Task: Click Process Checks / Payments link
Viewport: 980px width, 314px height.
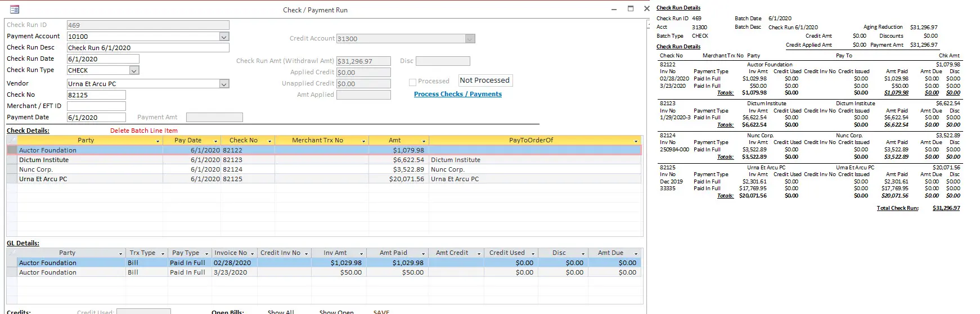Action: (x=457, y=94)
